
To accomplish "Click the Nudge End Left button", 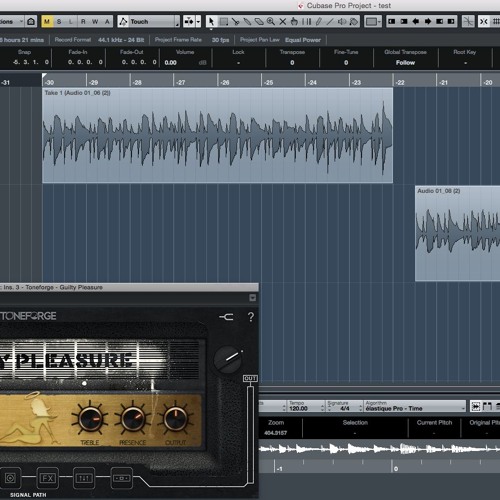I will pyautogui.click(x=440, y=22).
